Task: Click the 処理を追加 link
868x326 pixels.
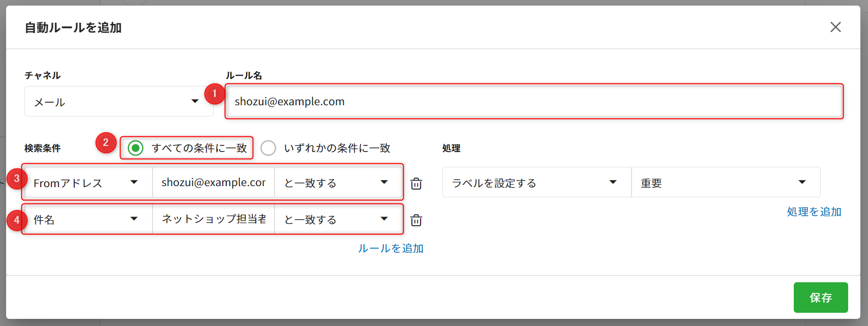Action: pyautogui.click(x=814, y=212)
